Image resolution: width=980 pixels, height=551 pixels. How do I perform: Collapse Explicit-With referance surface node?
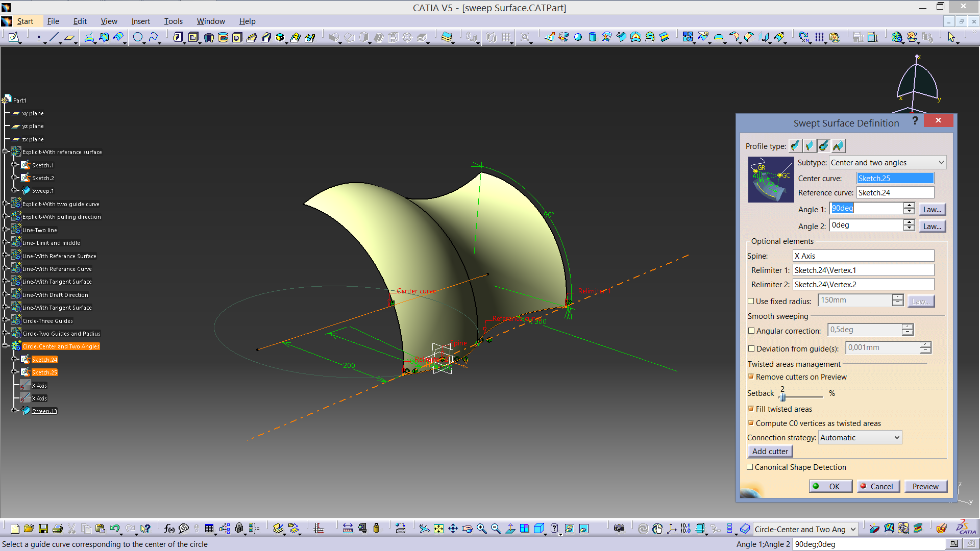point(5,152)
